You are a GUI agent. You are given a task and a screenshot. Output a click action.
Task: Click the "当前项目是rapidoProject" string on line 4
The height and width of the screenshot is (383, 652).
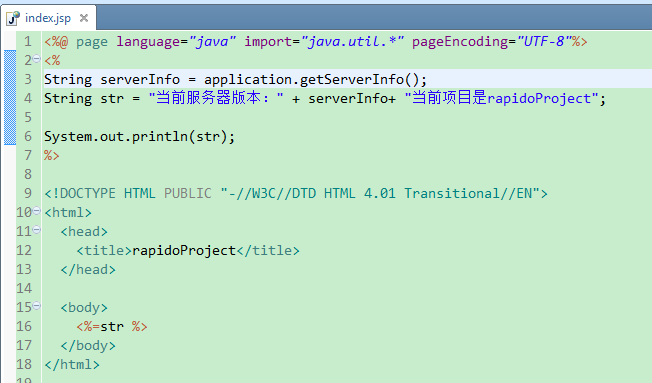tap(501, 98)
